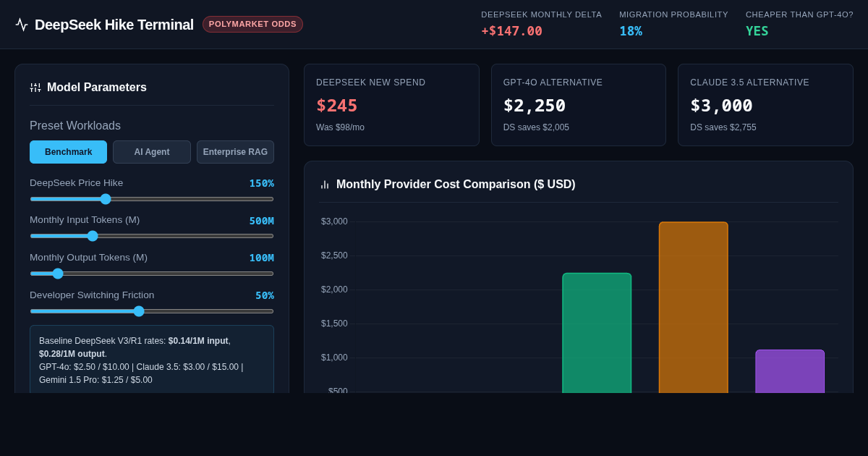
Task: Select the Benchmark preset workload
Action: [x=68, y=152]
